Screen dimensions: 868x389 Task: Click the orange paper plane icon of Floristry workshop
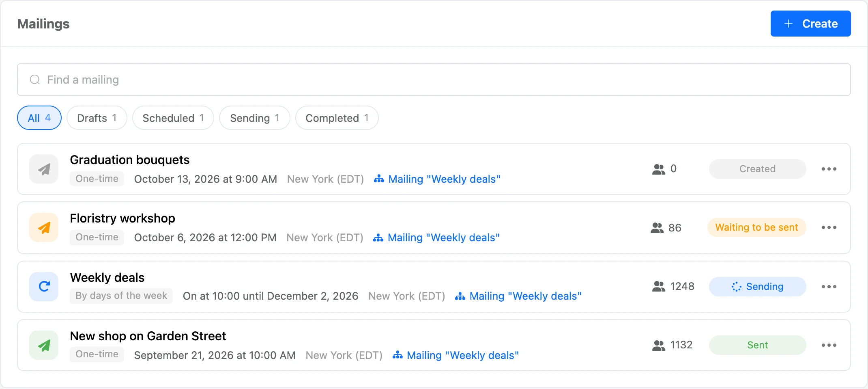44,227
